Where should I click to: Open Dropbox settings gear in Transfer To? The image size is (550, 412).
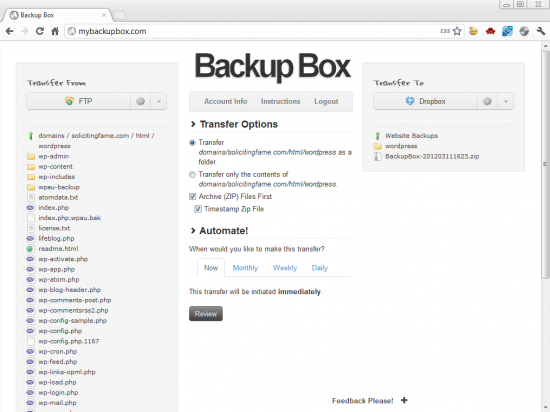(x=487, y=101)
